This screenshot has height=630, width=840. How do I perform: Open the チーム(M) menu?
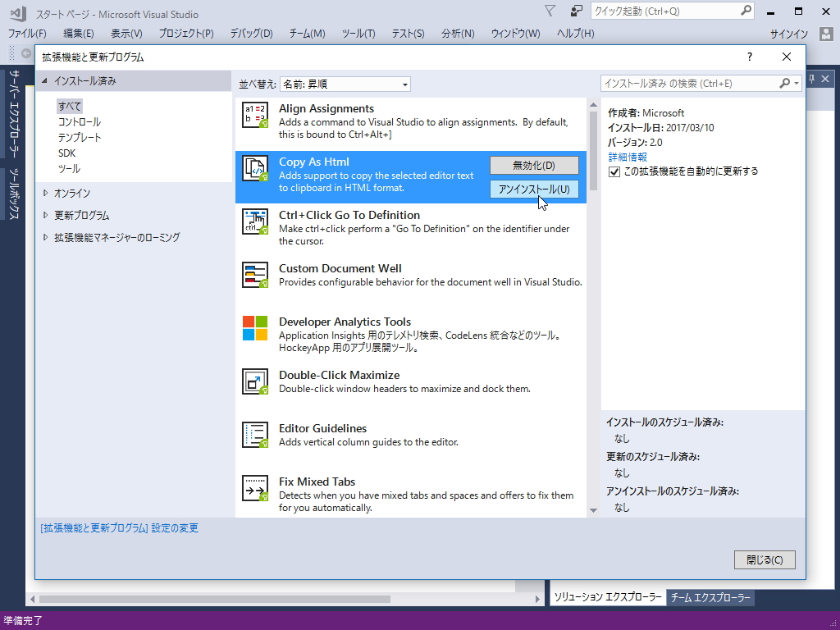(x=307, y=34)
